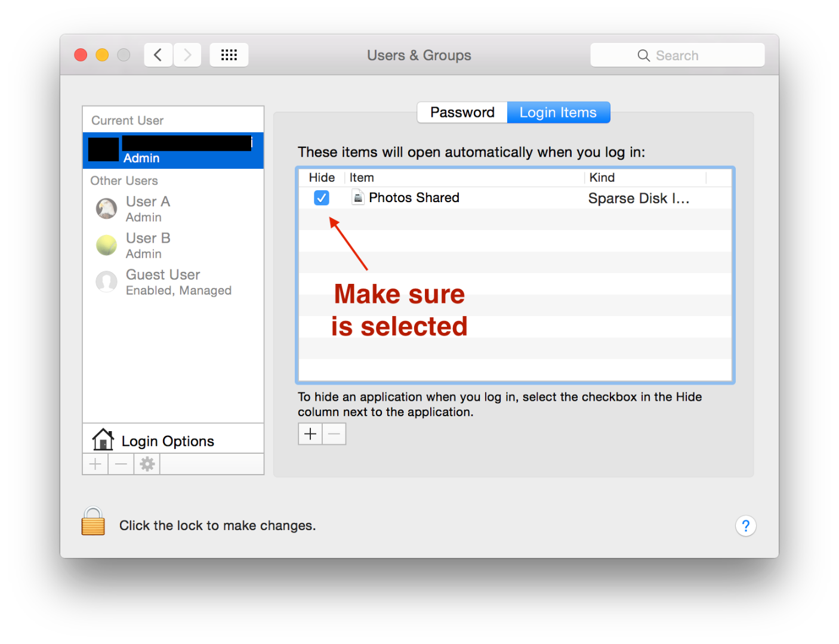Switch to the Login Items tab

tap(557, 112)
